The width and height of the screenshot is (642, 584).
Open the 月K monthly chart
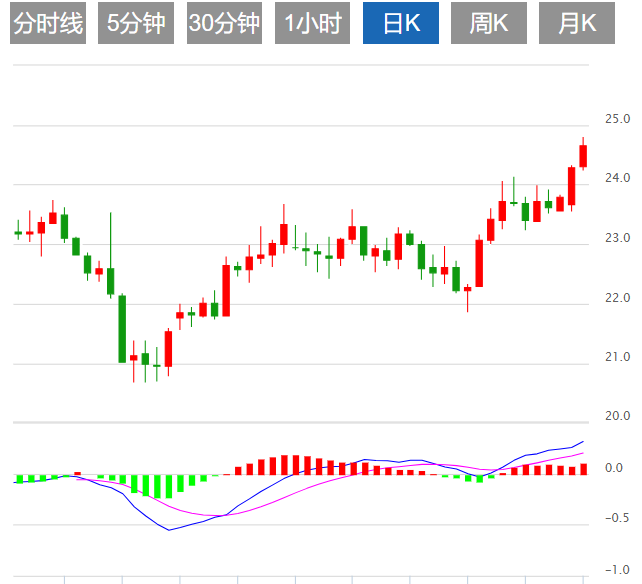[x=576, y=23]
